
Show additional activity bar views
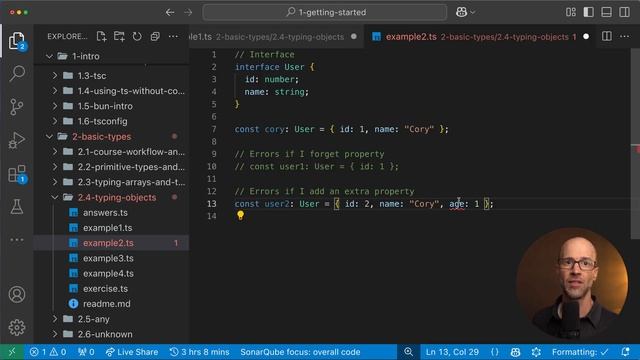17,240
